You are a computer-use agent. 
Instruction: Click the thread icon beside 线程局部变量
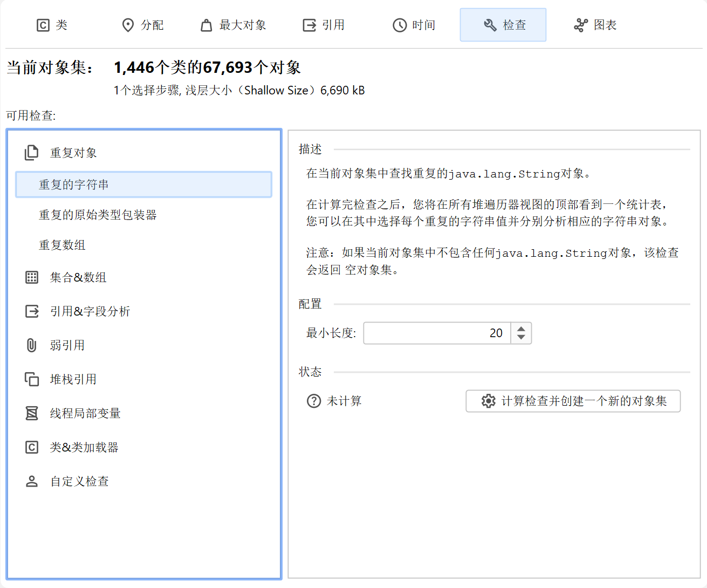click(x=32, y=413)
